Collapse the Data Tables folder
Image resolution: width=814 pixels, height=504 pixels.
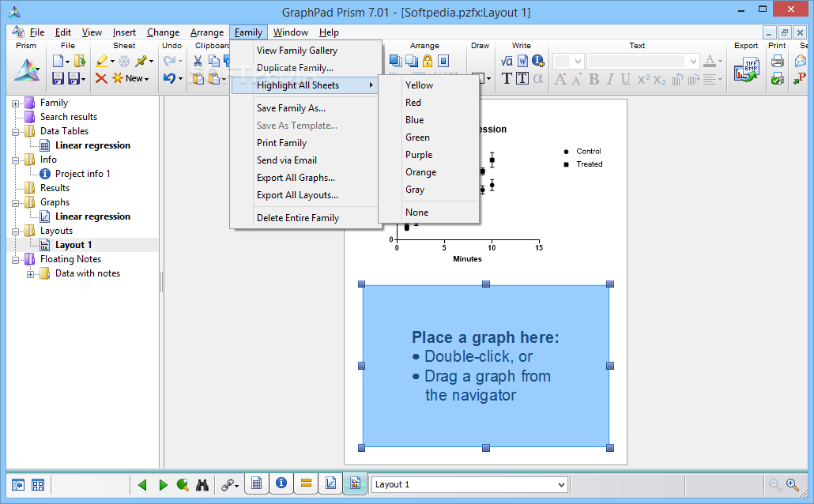pyautogui.click(x=16, y=132)
